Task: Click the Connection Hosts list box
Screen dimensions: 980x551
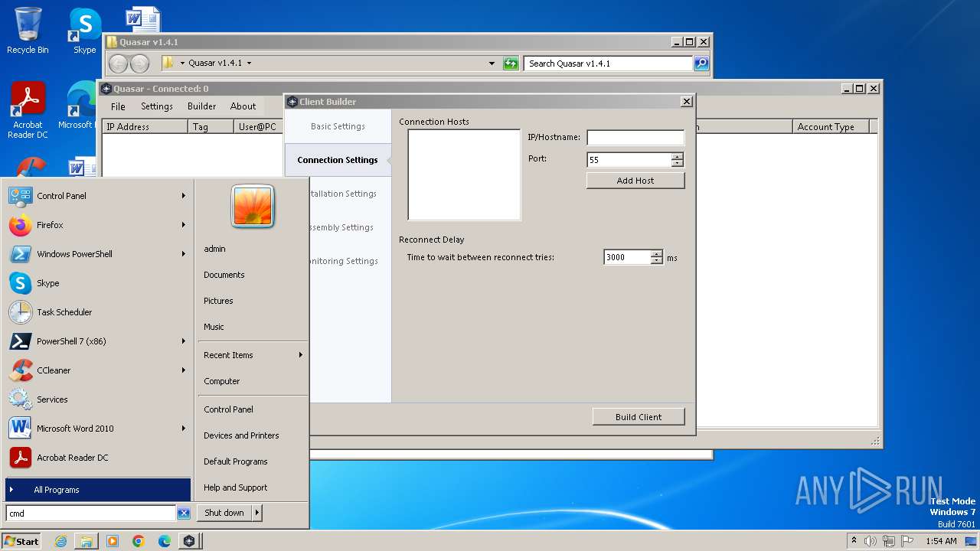Action: (x=464, y=174)
